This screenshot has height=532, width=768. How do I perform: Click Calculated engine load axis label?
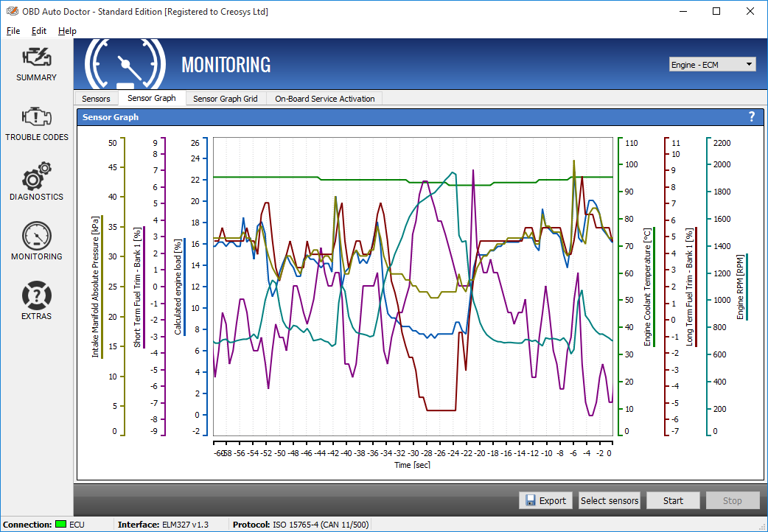point(178,287)
